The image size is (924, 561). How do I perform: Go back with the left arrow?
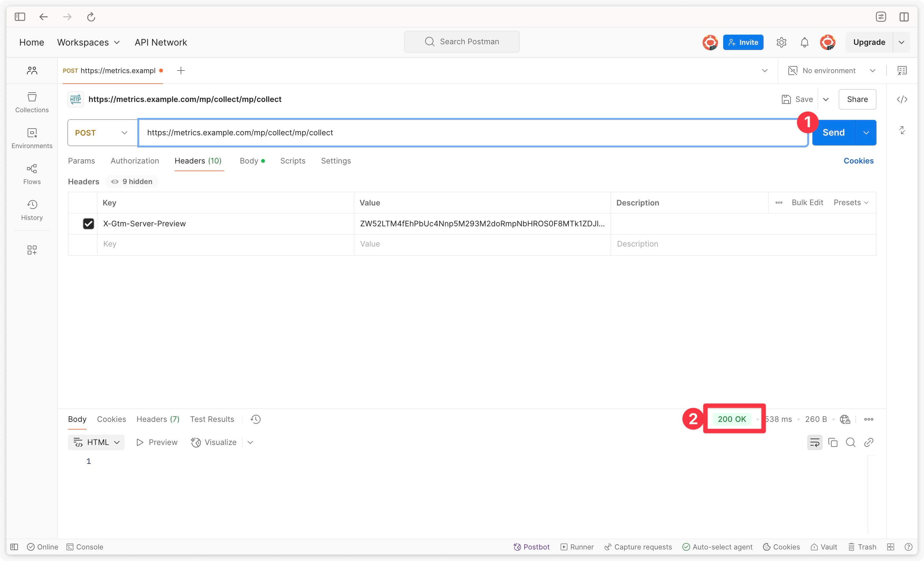(44, 17)
